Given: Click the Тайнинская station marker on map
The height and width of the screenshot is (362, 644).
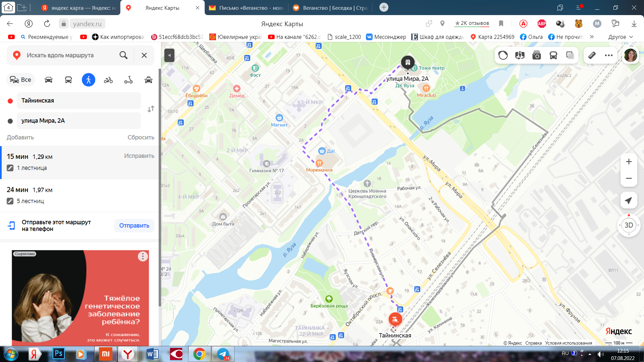Looking at the screenshot, I should point(395,319).
